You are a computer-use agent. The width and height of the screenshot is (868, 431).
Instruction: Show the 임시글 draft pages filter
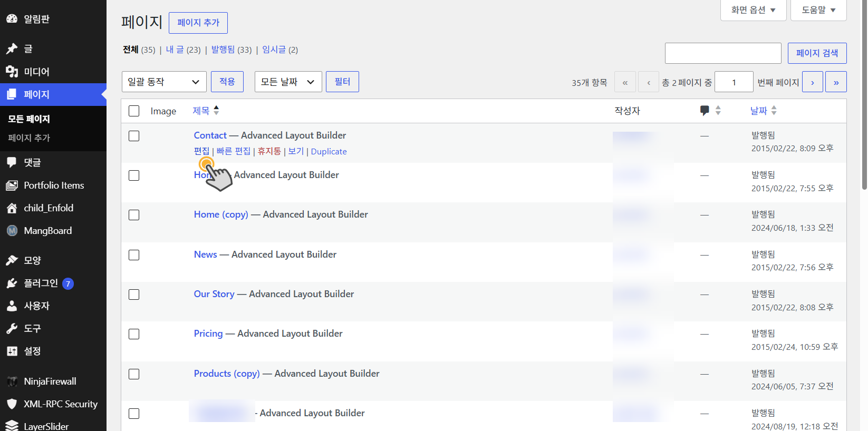(274, 50)
